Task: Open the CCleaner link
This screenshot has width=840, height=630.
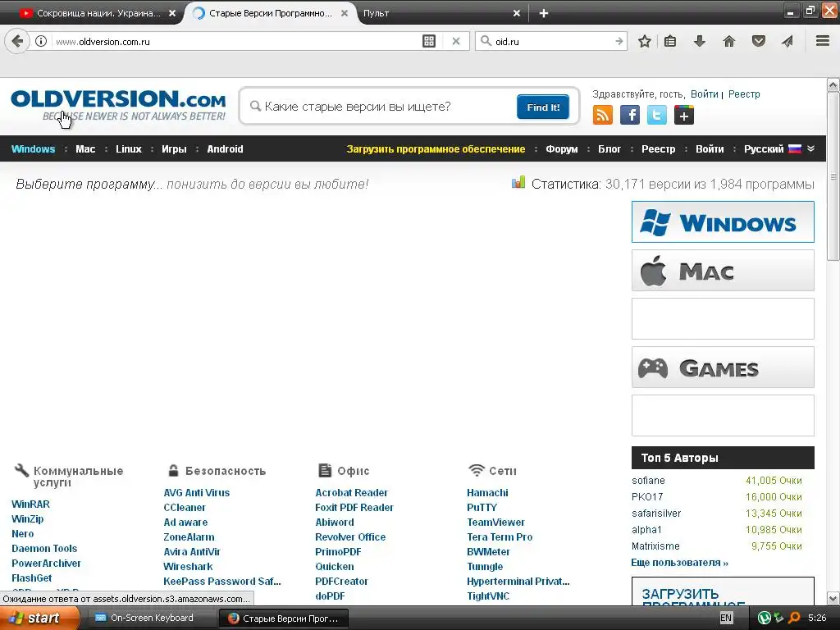Action: tap(185, 507)
